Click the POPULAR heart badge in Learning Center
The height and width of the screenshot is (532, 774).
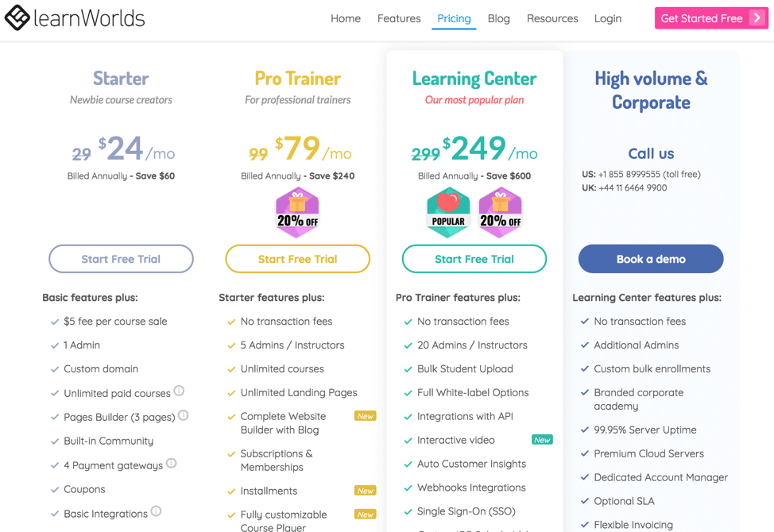pyautogui.click(x=448, y=213)
